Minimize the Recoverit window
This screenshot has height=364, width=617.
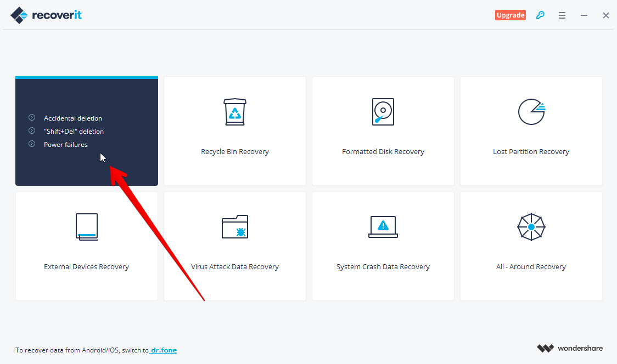584,15
